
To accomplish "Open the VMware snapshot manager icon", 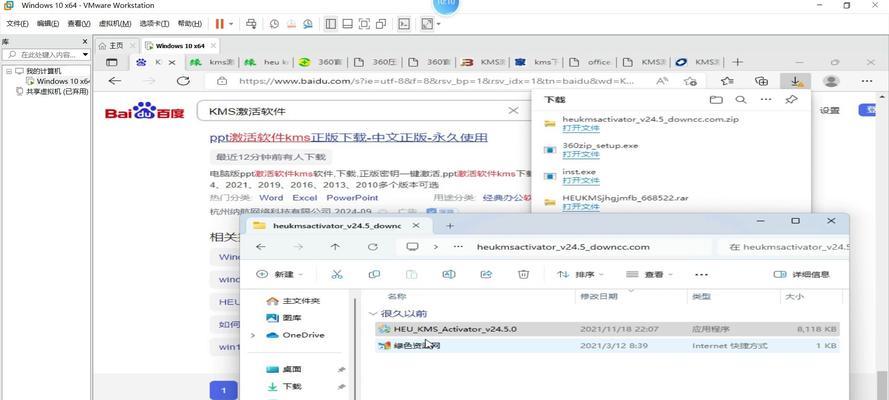I will pos(307,24).
